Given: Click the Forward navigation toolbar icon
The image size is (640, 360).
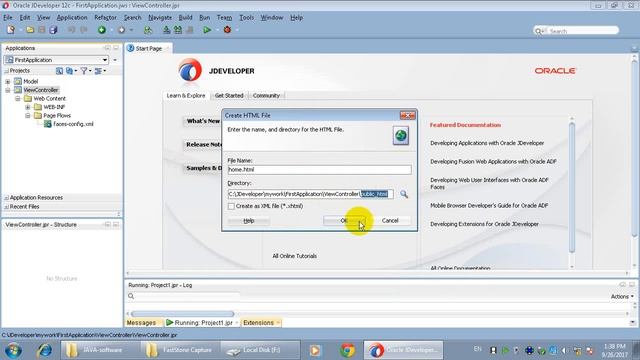Looking at the screenshot, I should click(121, 30).
